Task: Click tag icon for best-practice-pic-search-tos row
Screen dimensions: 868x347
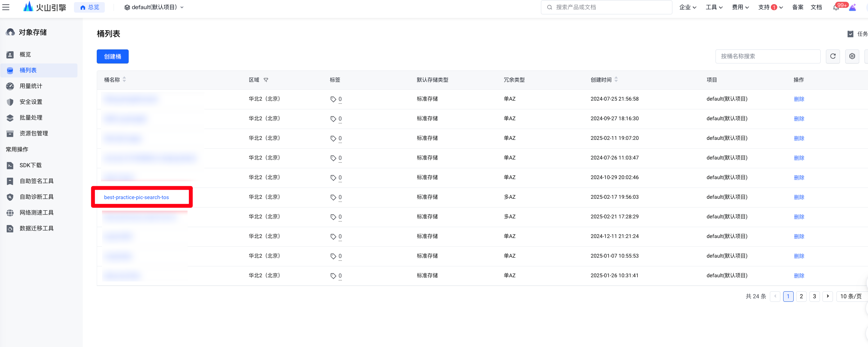Action: coord(333,197)
